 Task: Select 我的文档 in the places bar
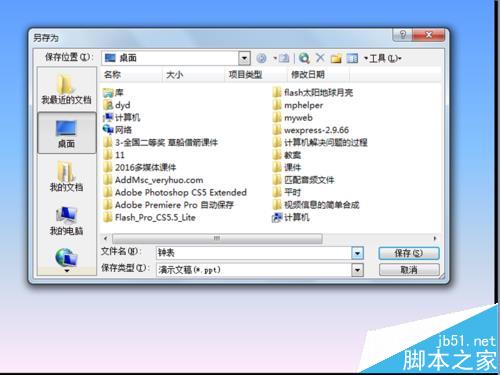[x=66, y=177]
